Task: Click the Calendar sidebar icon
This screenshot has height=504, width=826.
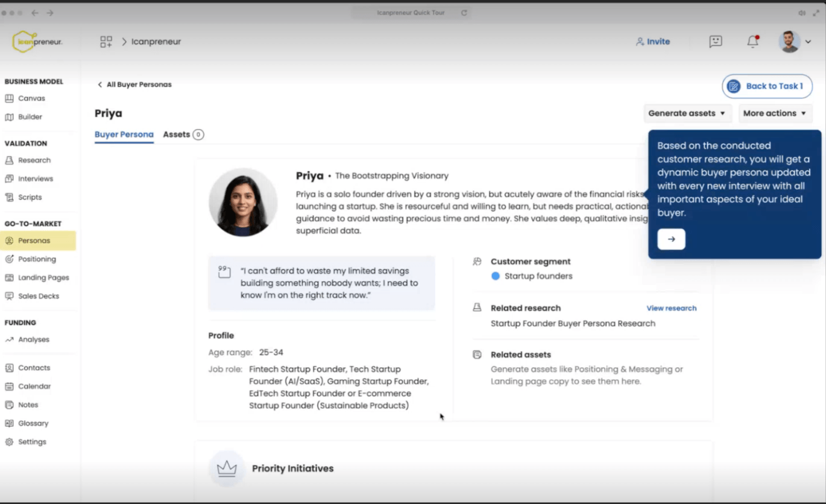Action: point(9,386)
